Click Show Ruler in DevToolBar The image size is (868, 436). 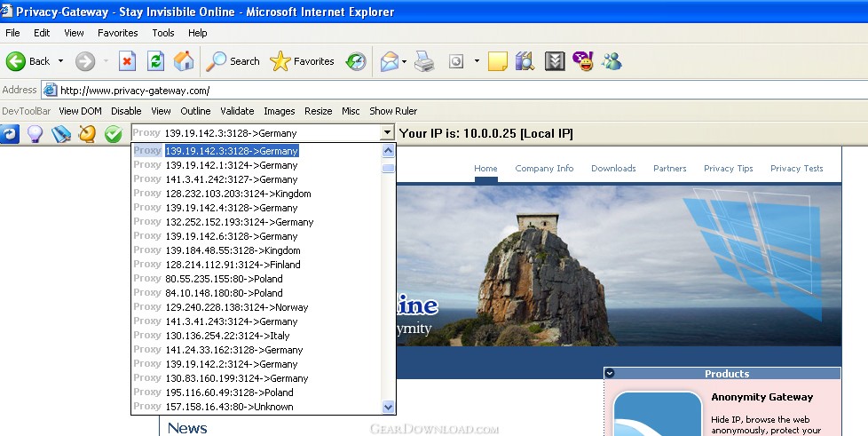coord(393,111)
